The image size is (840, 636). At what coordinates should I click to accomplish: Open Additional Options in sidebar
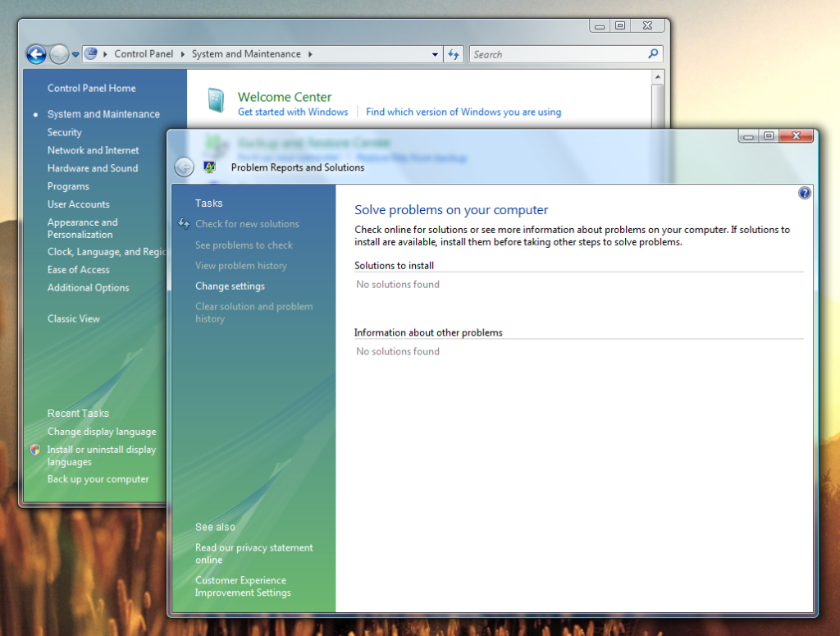[x=89, y=288]
